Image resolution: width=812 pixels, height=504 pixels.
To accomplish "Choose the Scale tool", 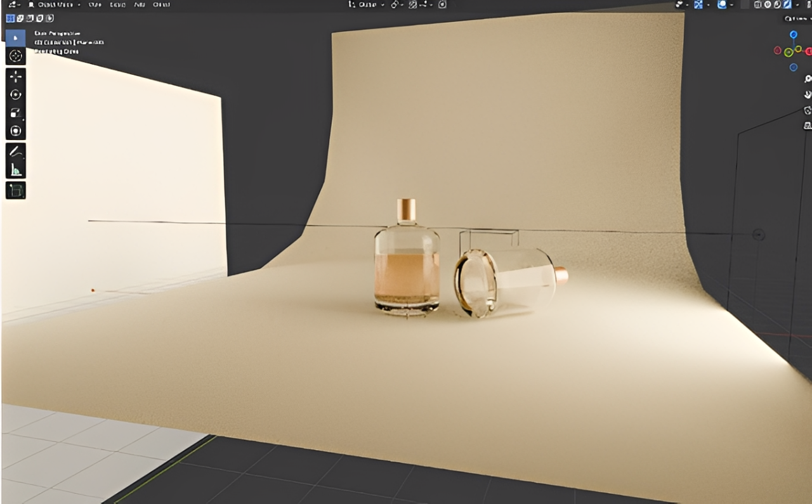I will (15, 113).
